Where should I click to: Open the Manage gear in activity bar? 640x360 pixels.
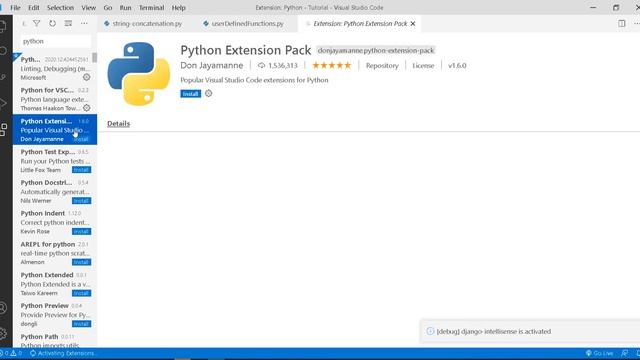3,333
